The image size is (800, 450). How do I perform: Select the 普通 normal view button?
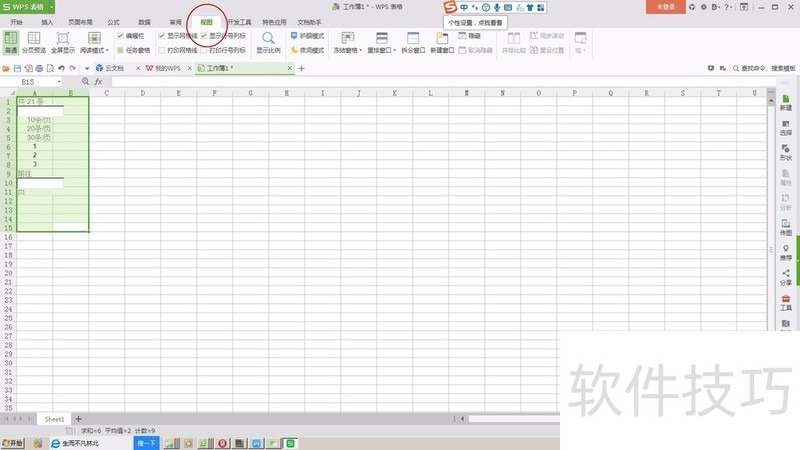click(x=11, y=42)
